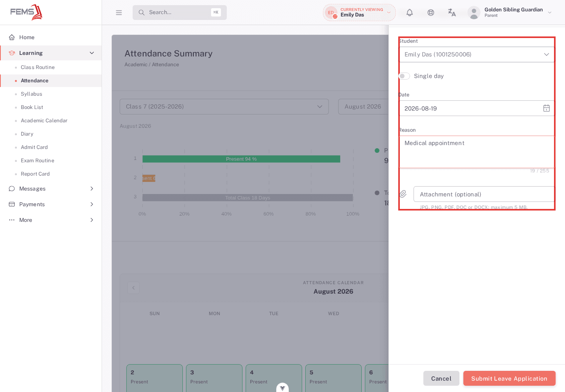Open the Student dropdown
This screenshot has height=392, width=565.
point(477,54)
